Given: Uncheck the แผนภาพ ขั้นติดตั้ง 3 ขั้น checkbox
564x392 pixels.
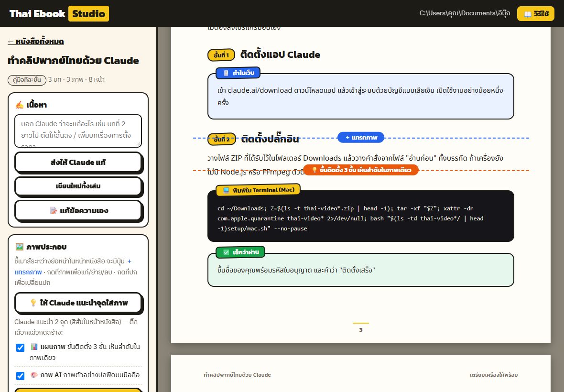Looking at the screenshot, I should point(21,348).
